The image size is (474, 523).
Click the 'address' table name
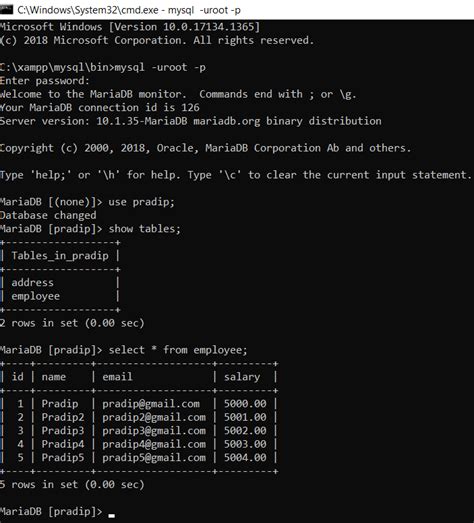(x=32, y=283)
